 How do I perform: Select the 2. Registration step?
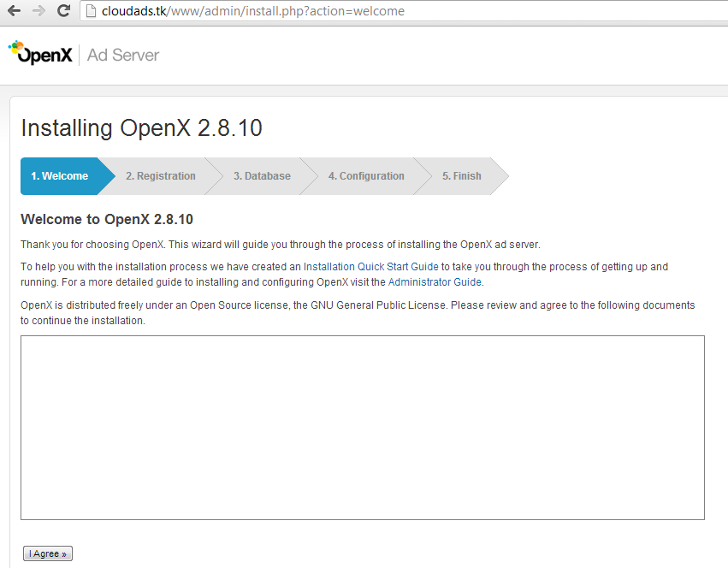tap(161, 176)
